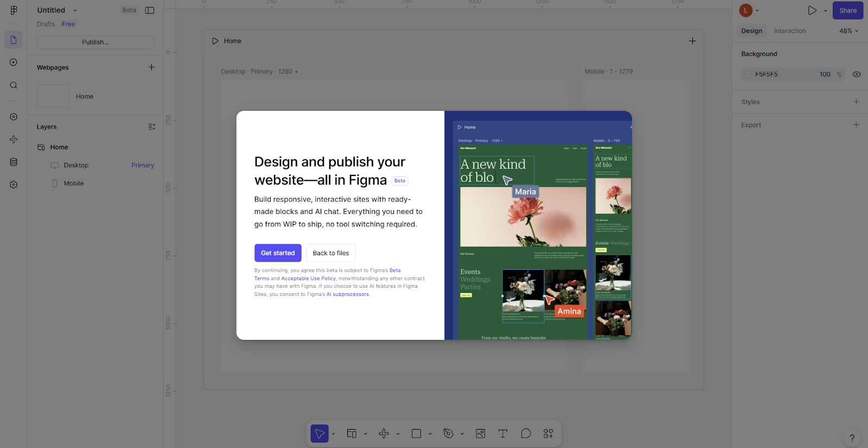Open the Actions tool in toolbar

[x=548, y=433]
